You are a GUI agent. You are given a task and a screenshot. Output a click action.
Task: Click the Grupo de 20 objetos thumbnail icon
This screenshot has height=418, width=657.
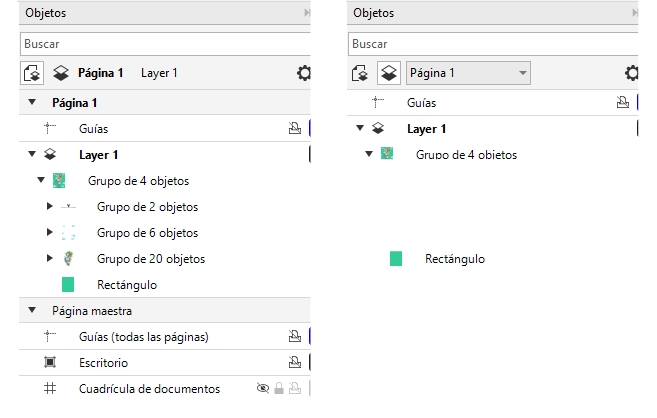[x=68, y=258]
